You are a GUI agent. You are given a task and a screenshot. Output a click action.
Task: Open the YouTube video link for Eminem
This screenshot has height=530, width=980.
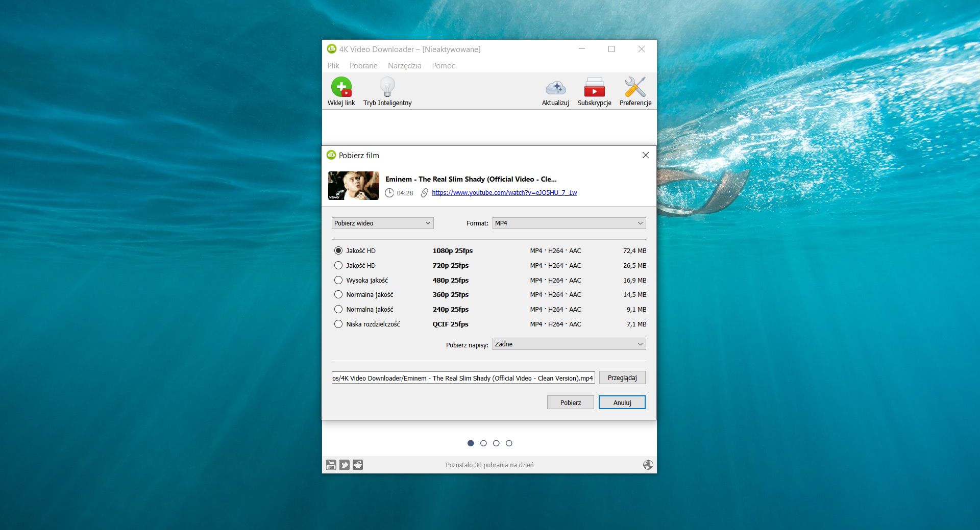504,193
